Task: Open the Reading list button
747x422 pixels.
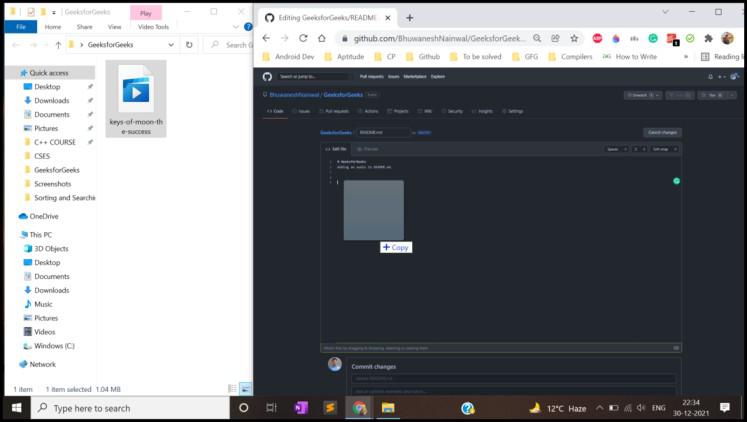Action: (x=721, y=57)
